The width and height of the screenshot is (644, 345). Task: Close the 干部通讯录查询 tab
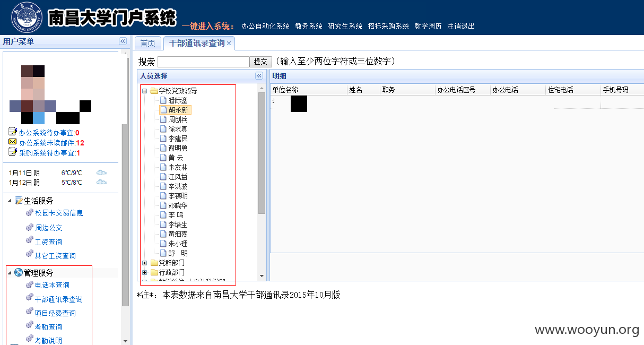(229, 44)
